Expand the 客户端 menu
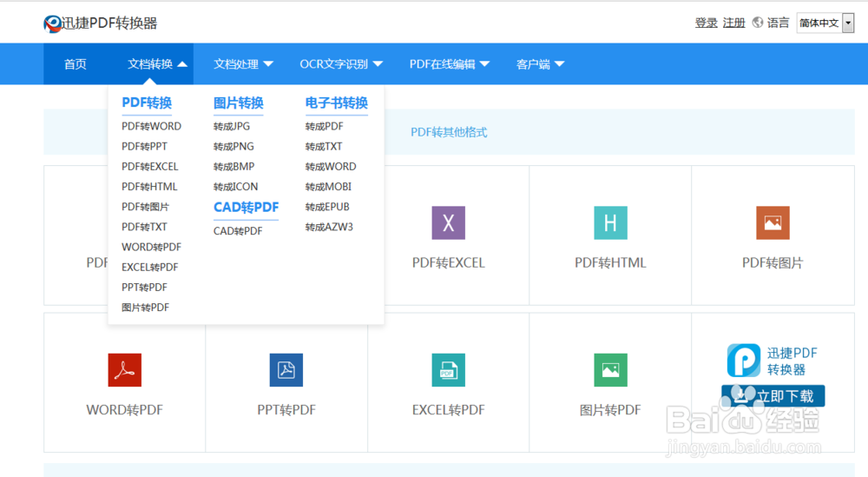Screen dimensions: 868x477 click(540, 64)
